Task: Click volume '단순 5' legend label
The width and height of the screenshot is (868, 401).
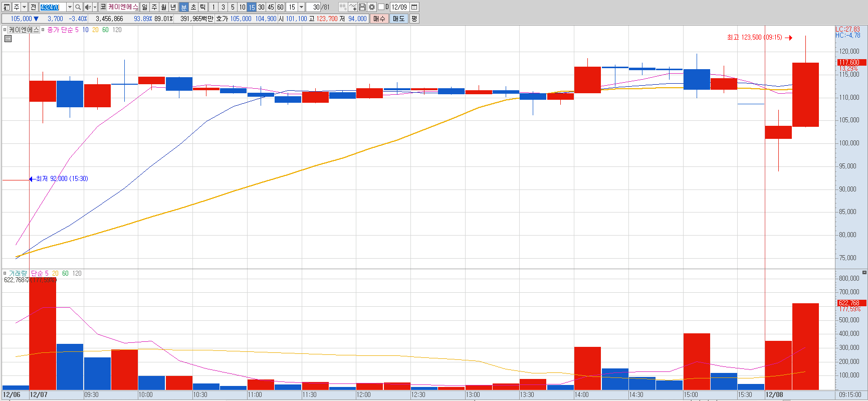Action: 40,273
